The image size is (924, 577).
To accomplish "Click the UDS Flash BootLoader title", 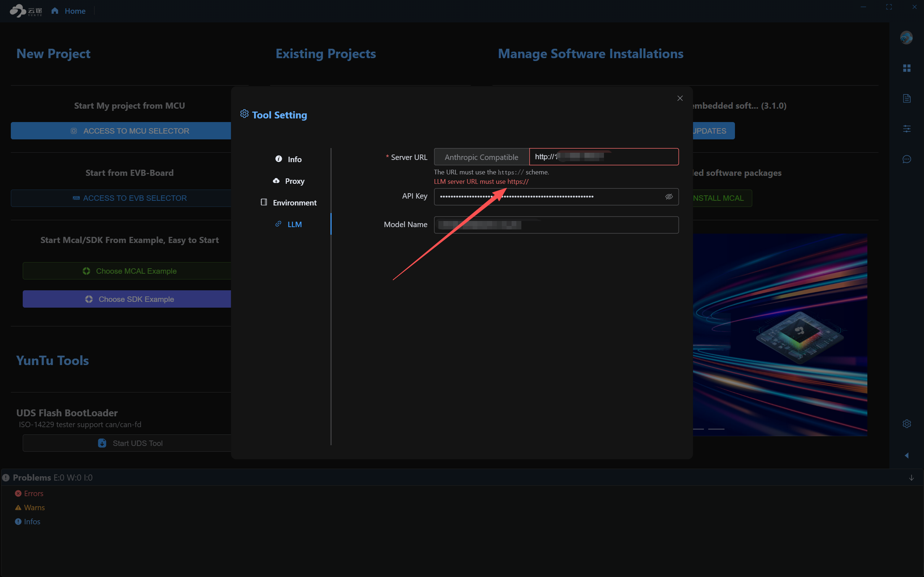I will point(67,413).
